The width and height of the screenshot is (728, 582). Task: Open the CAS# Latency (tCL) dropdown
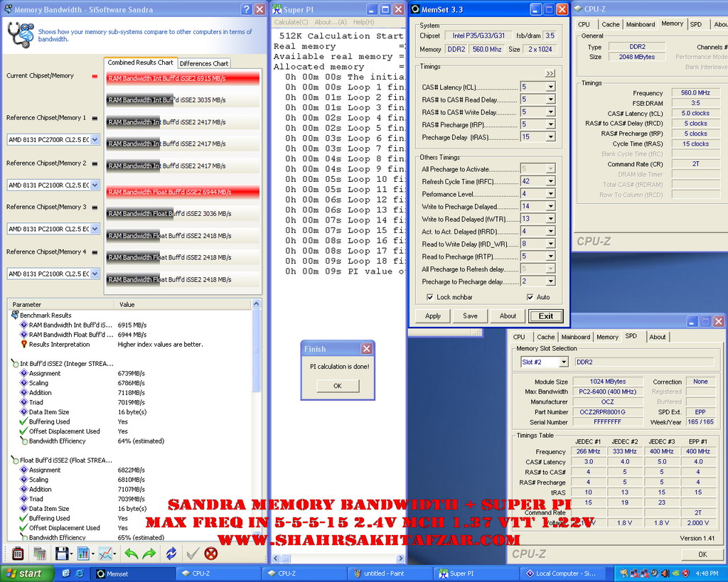click(x=550, y=87)
